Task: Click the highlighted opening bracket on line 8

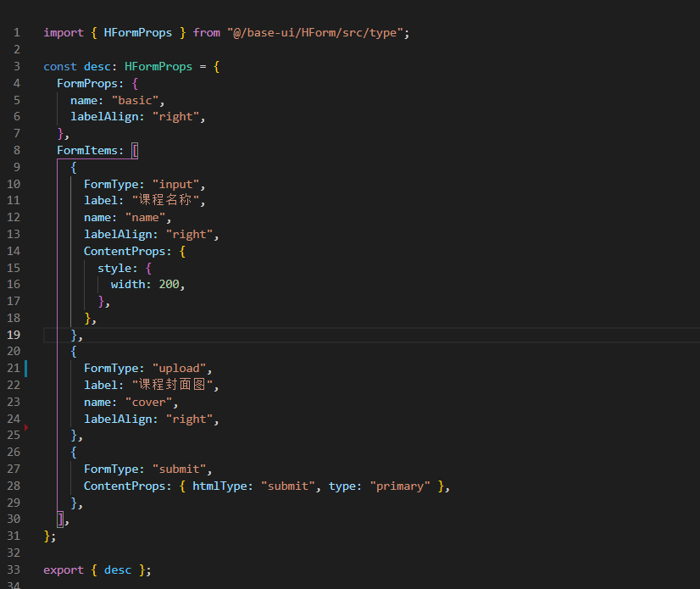Action: (135, 150)
